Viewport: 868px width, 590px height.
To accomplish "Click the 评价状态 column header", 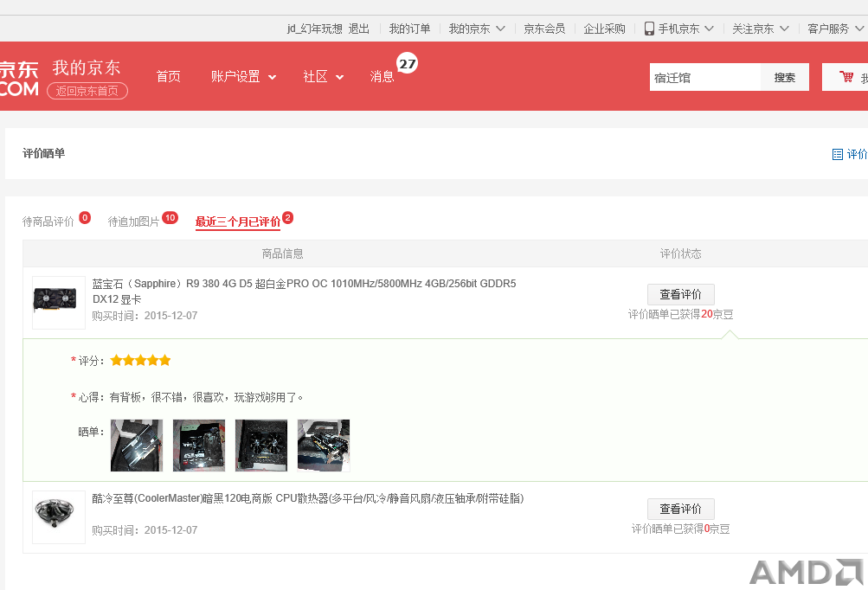I will tap(681, 253).
